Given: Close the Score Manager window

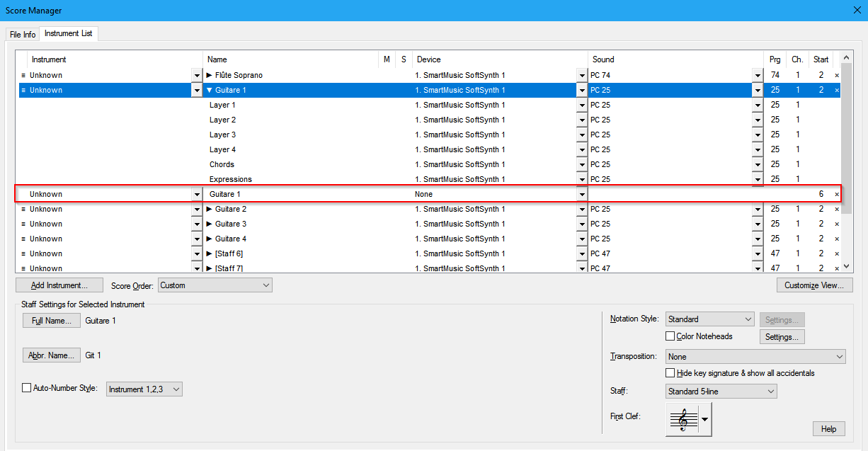Looking at the screenshot, I should coord(857,10).
